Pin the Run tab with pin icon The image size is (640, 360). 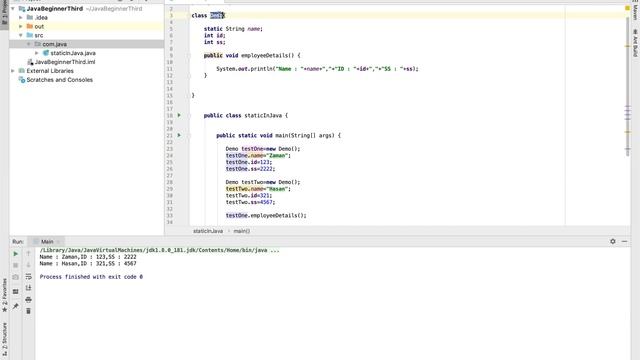click(x=16, y=306)
